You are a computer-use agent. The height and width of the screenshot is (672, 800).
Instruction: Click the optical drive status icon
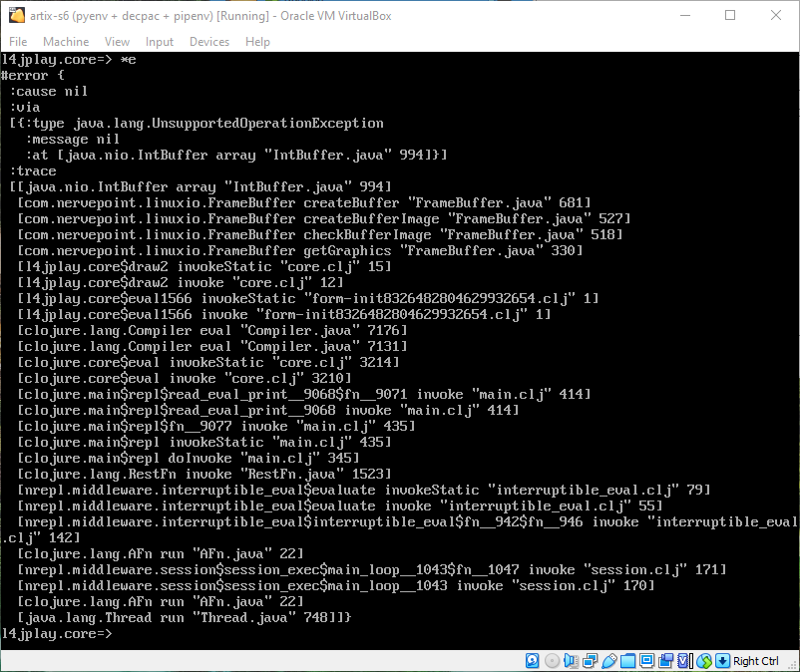point(552,661)
